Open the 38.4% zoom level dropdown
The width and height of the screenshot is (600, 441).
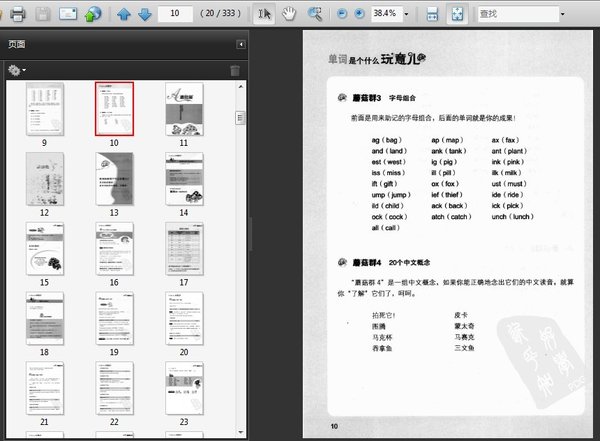[x=406, y=14]
